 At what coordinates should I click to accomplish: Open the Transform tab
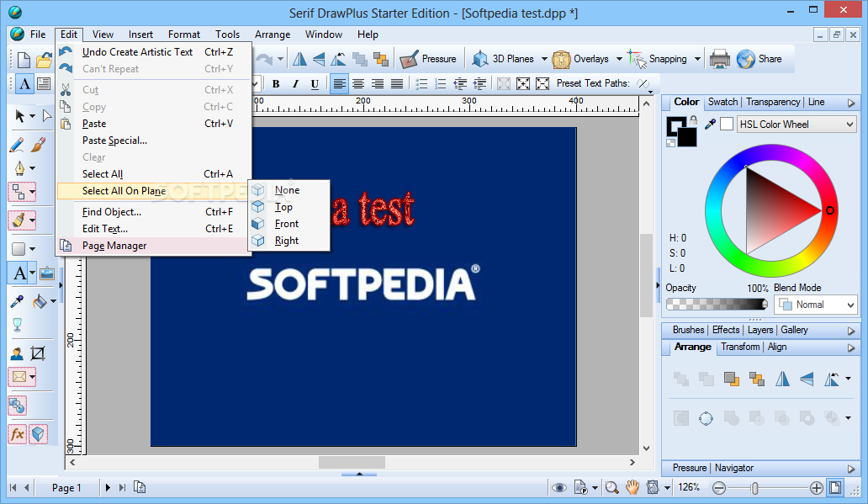pos(740,347)
